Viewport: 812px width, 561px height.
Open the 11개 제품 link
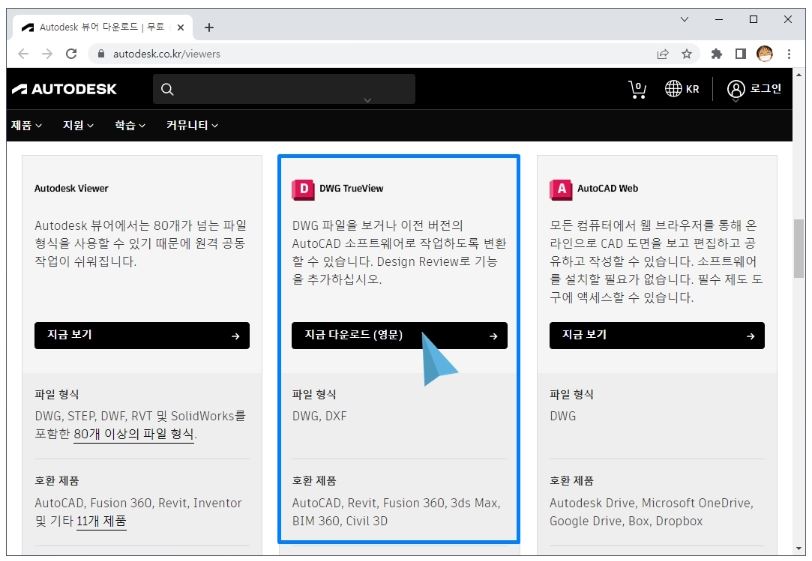point(101,521)
